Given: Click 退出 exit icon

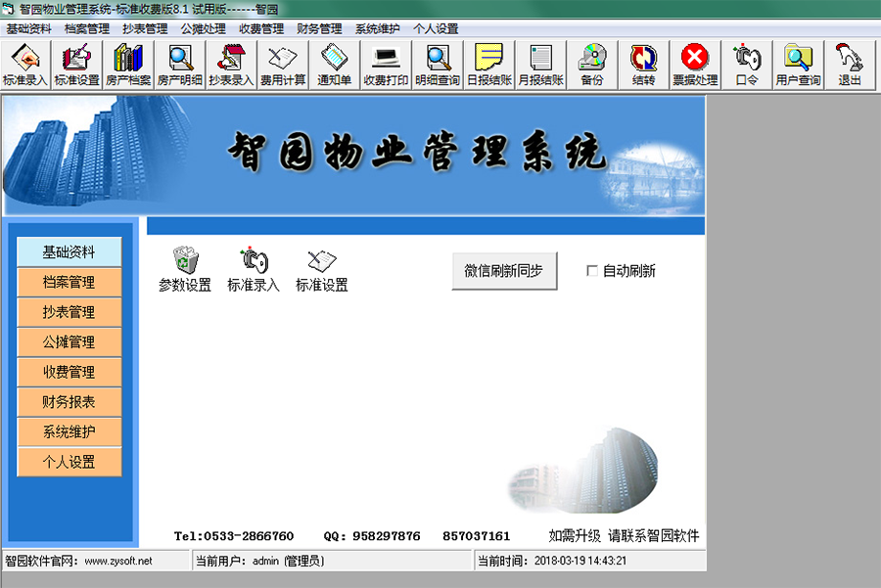Looking at the screenshot, I should click(850, 66).
